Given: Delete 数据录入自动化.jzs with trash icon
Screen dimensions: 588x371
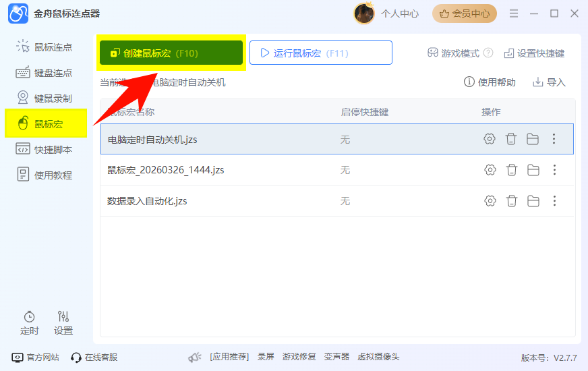Looking at the screenshot, I should pyautogui.click(x=512, y=201).
